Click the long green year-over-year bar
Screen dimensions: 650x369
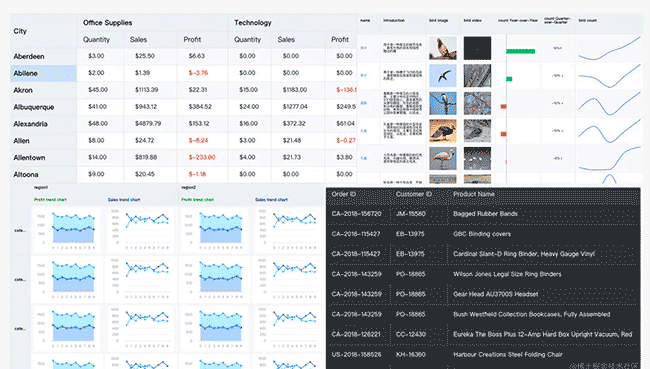coord(521,51)
